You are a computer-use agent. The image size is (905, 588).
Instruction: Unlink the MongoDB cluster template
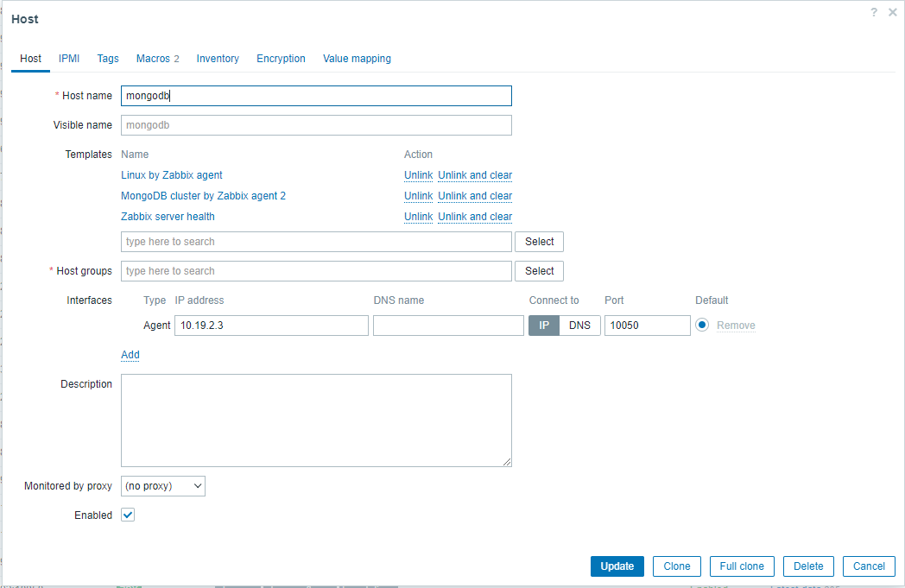(x=419, y=196)
